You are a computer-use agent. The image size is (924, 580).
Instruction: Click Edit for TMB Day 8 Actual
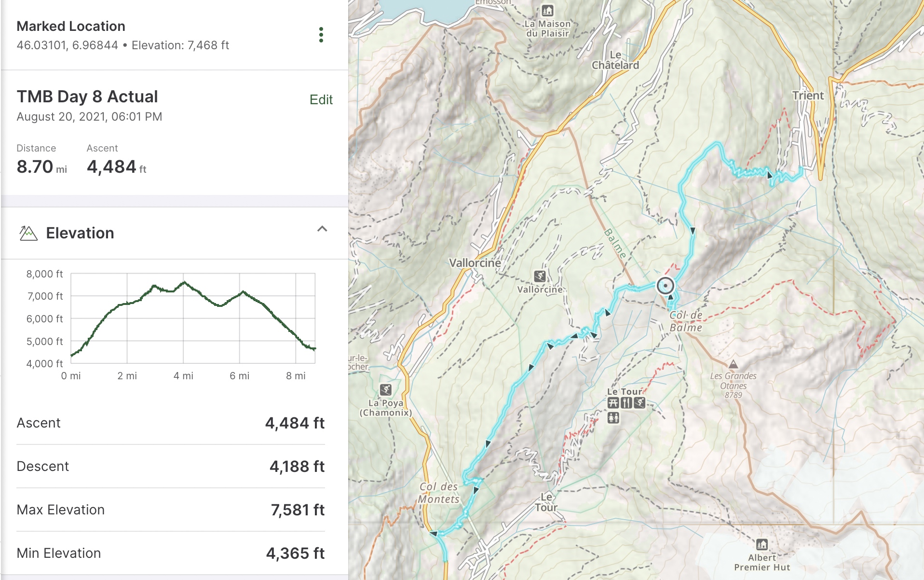click(x=321, y=99)
